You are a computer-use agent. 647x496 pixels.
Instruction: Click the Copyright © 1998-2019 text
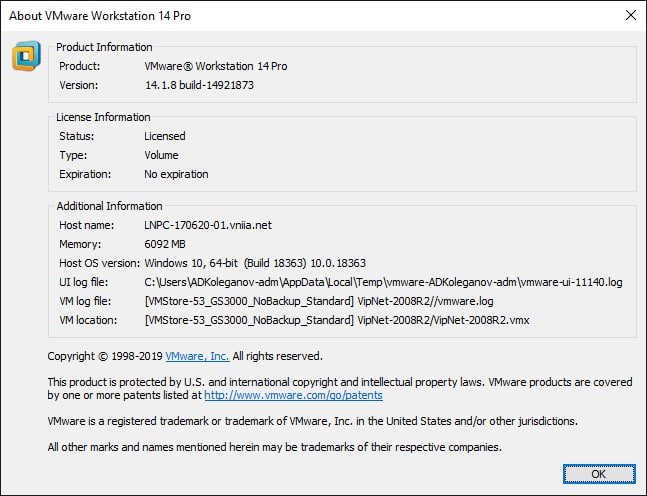[x=105, y=356]
